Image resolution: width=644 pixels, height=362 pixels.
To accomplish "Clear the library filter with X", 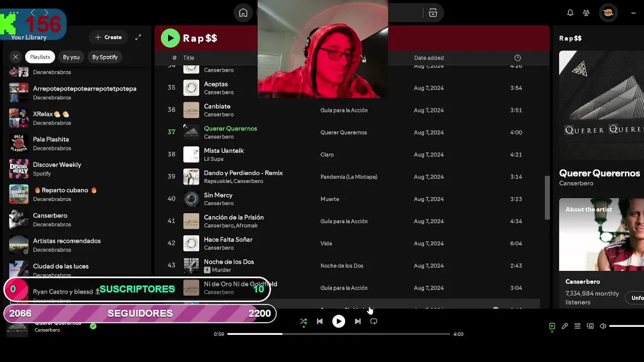I will pos(16,57).
